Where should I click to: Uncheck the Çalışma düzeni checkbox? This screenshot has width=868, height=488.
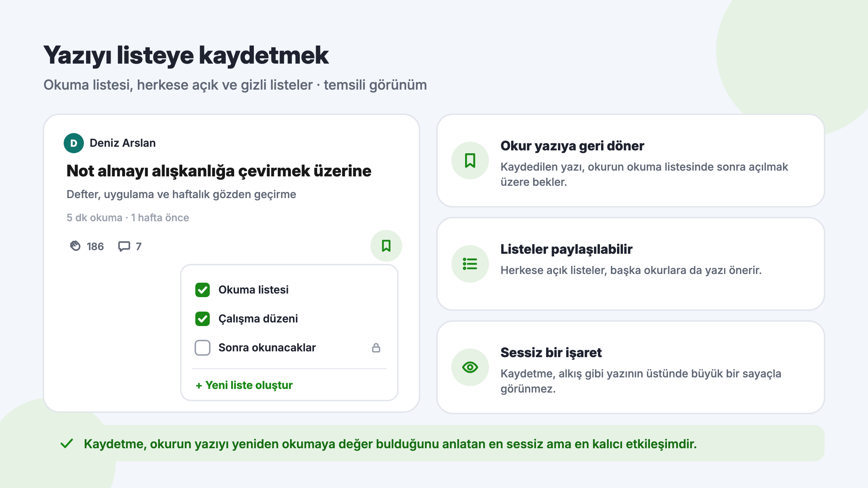[203, 319]
